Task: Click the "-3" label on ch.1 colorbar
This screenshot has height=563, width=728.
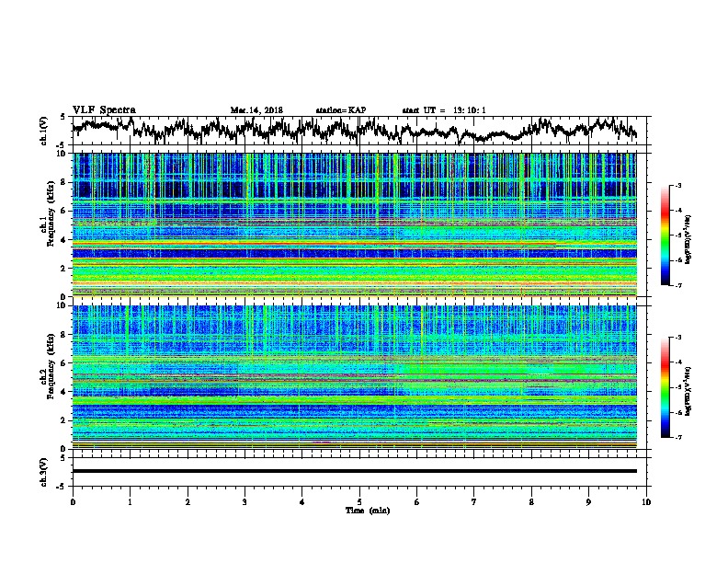Action: point(677,186)
